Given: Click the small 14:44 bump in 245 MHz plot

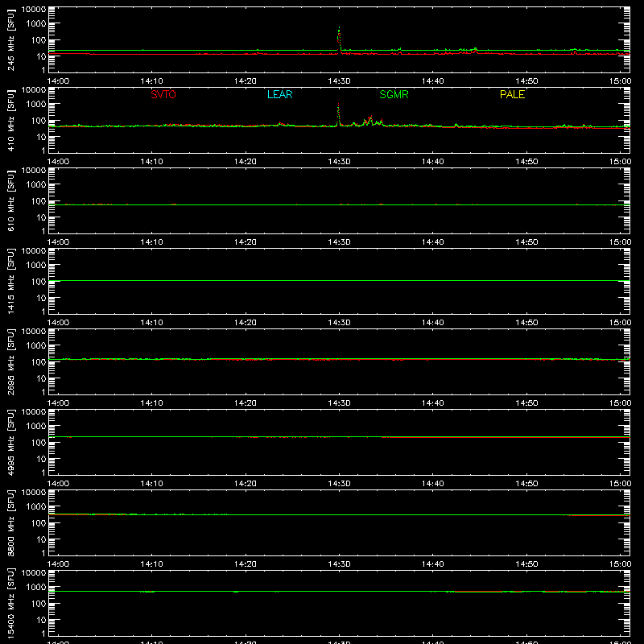Looking at the screenshot, I should pyautogui.click(x=475, y=50).
